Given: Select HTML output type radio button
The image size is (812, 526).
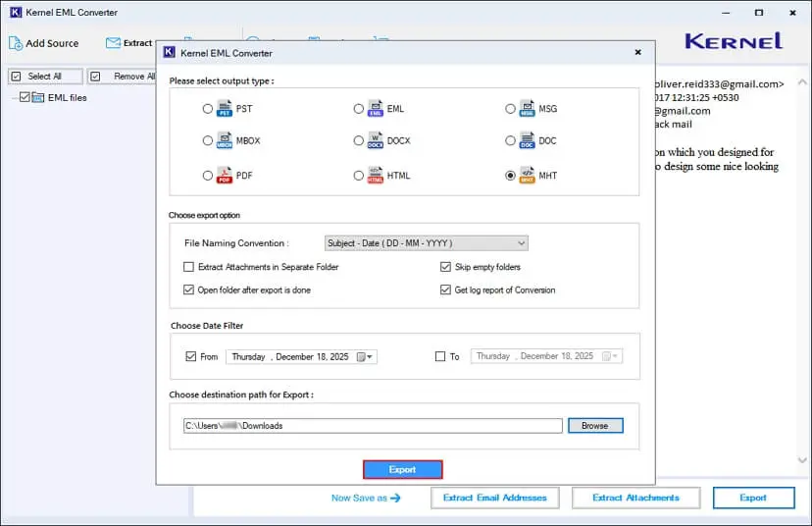Looking at the screenshot, I should 358,176.
